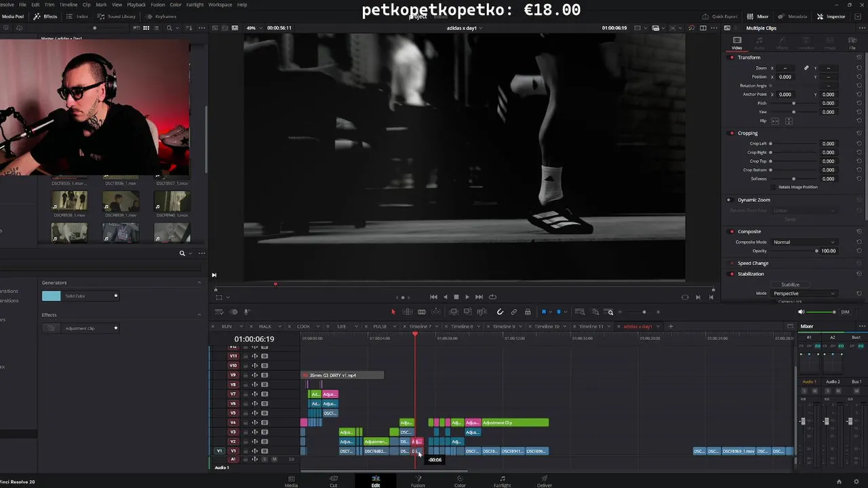
Task: Enable the Dynamic Zoom switch
Action: click(x=729, y=200)
